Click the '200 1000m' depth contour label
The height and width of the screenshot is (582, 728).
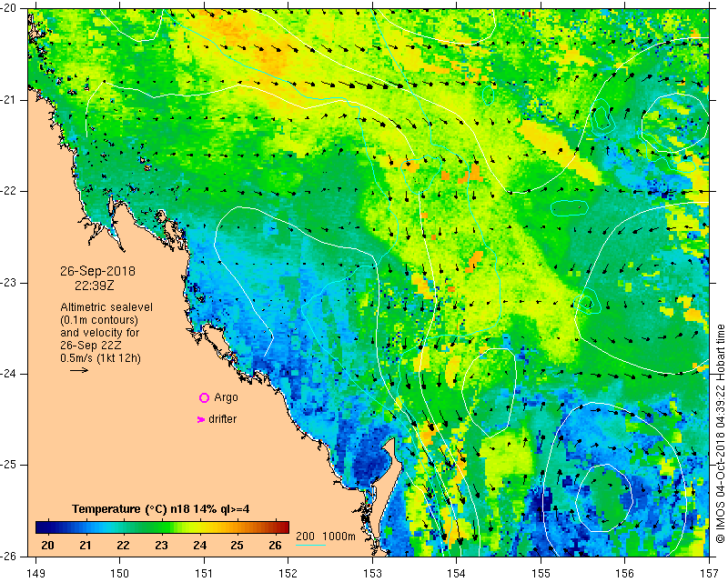pyautogui.click(x=326, y=537)
